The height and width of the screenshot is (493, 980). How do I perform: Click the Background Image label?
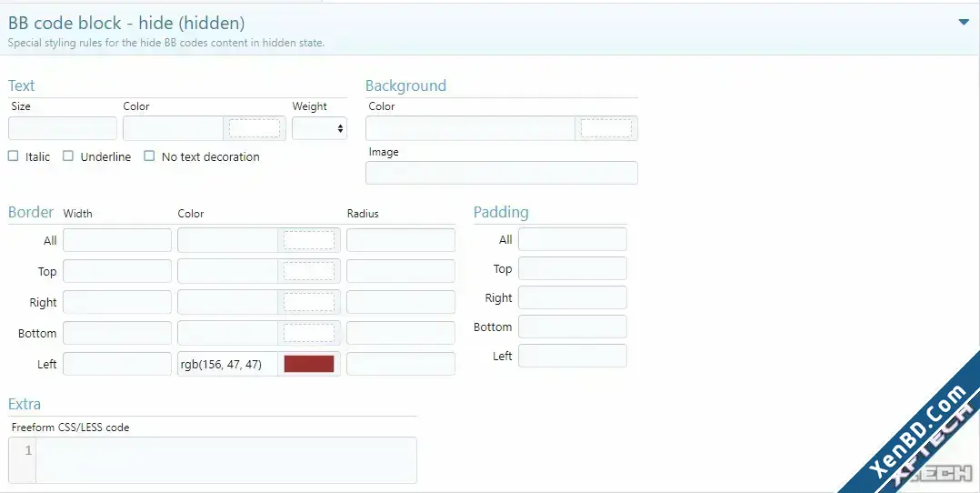(x=384, y=151)
